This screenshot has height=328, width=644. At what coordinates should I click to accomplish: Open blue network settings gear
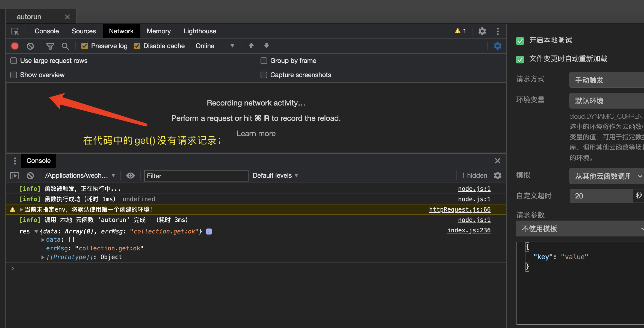[x=497, y=46]
